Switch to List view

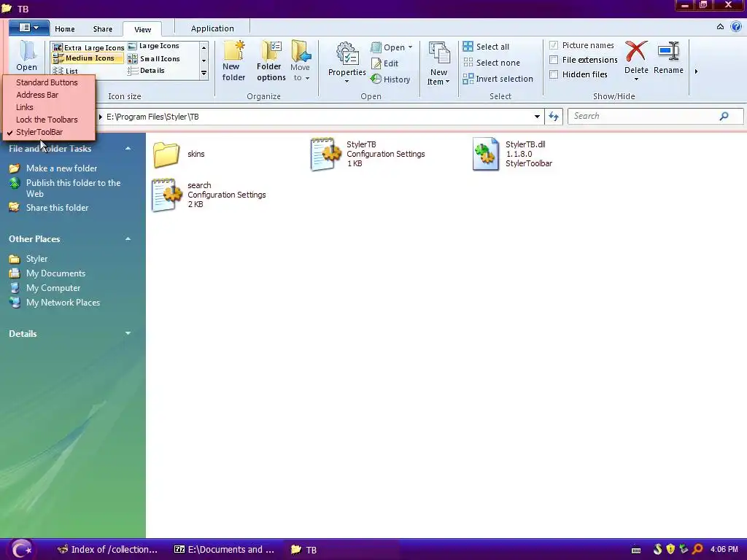tap(65, 71)
